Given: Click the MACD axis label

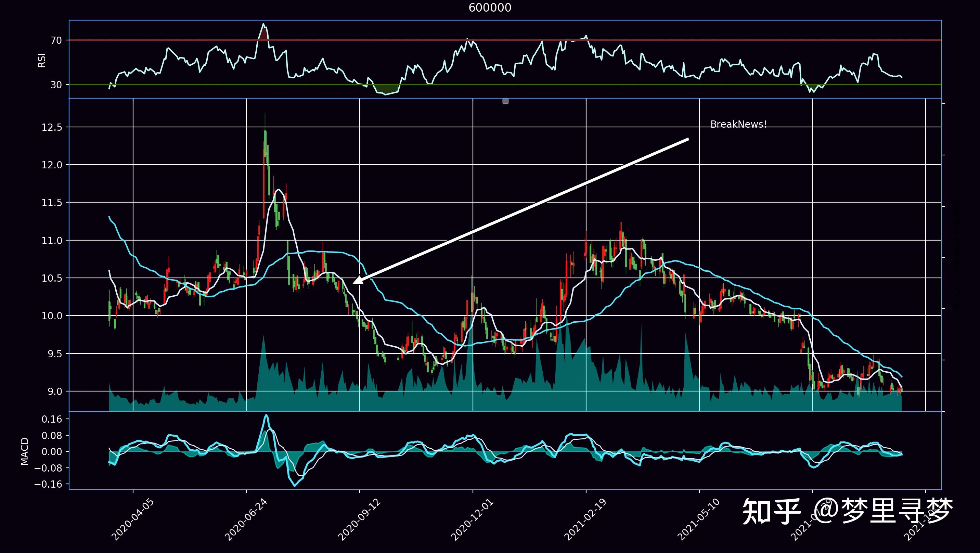Looking at the screenshot, I should pos(25,451).
